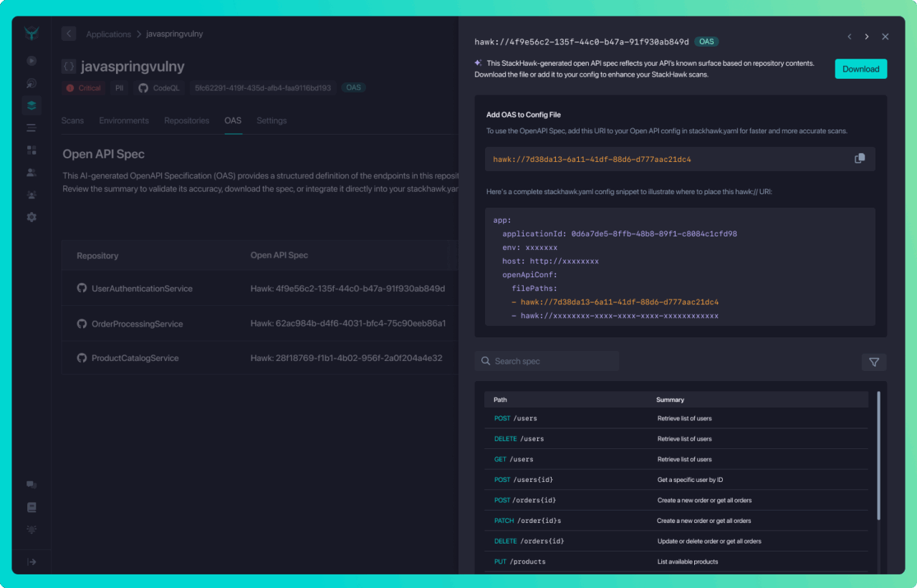This screenshot has height=588, width=917.
Task: Click the Applications breadcrumb link
Action: coord(108,34)
